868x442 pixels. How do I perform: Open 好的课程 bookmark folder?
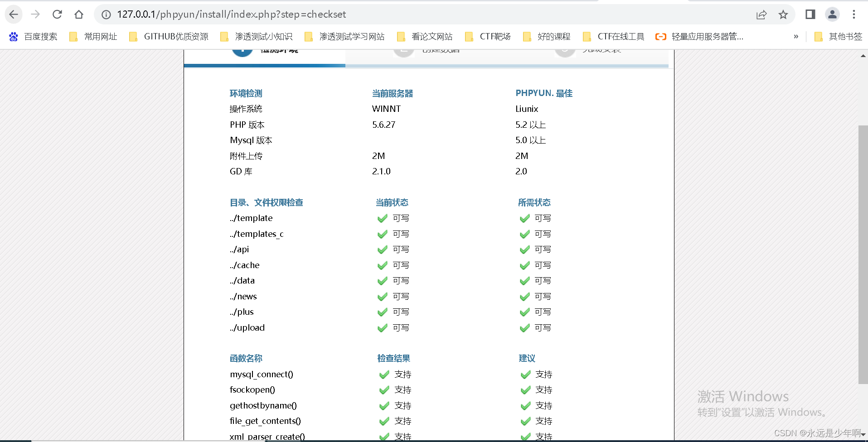pos(547,37)
